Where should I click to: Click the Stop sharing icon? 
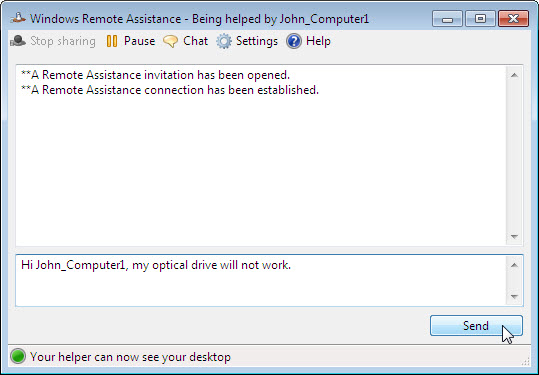(x=18, y=41)
